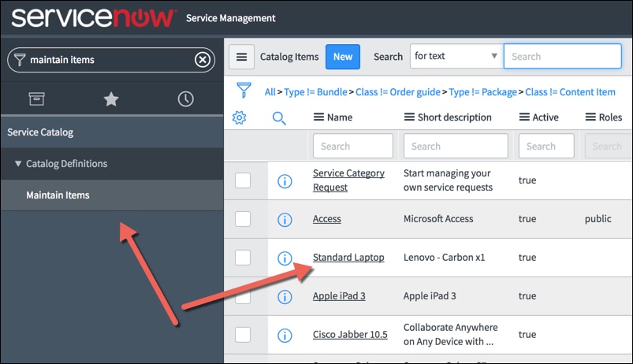This screenshot has width=633, height=364.
Task: Open the 'for text' search field dropdown
Action: coord(456,56)
